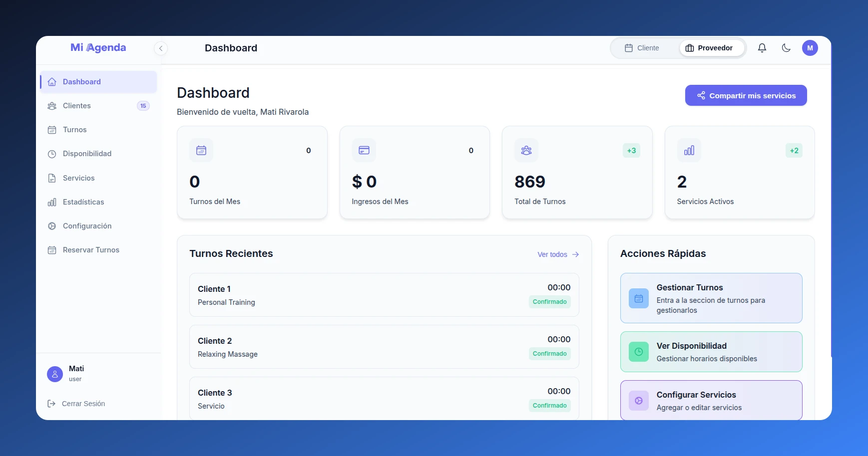The image size is (868, 456).
Task: Open the Cliente 2 Relaxing Massage appointment
Action: click(x=384, y=347)
